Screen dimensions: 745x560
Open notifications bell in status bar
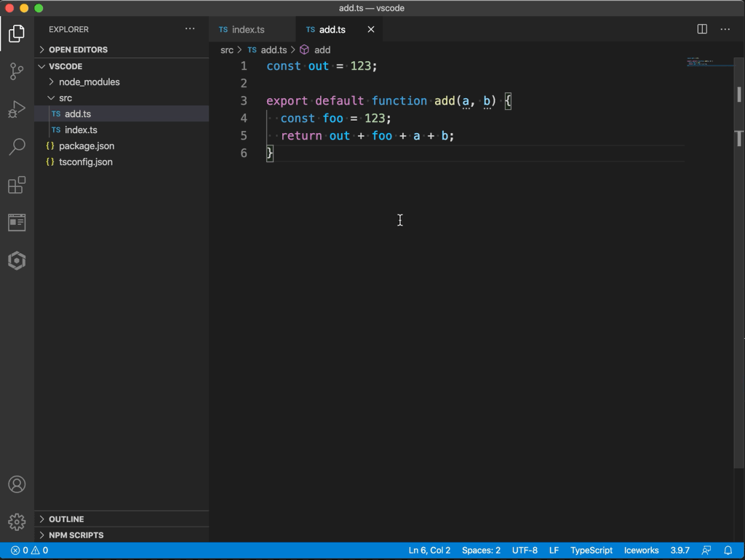728,551
